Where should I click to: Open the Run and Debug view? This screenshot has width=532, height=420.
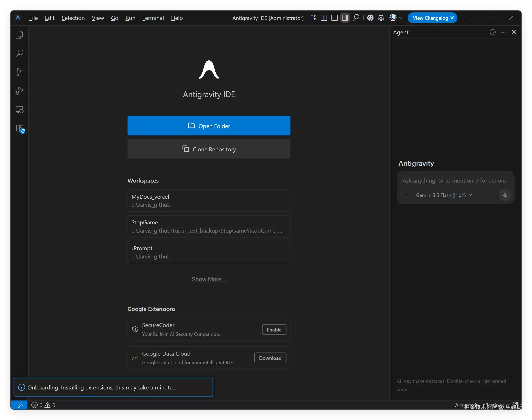click(19, 91)
